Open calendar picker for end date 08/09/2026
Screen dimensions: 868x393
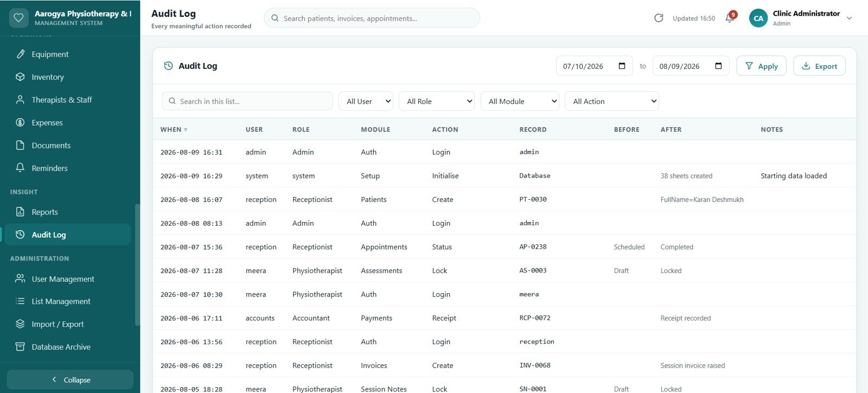[718, 66]
